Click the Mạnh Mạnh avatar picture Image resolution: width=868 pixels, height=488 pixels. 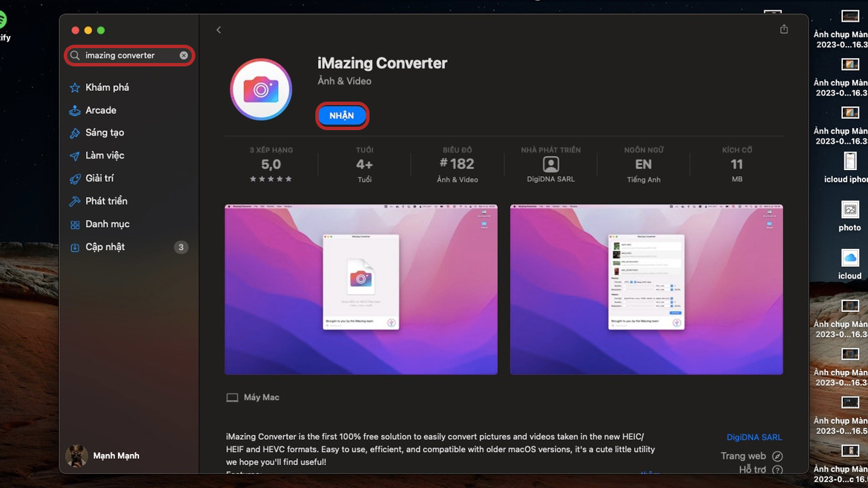[77, 456]
